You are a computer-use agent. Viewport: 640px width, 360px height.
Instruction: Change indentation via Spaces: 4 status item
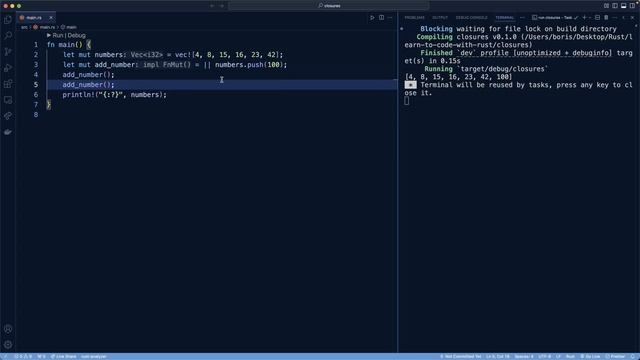tap(524, 357)
